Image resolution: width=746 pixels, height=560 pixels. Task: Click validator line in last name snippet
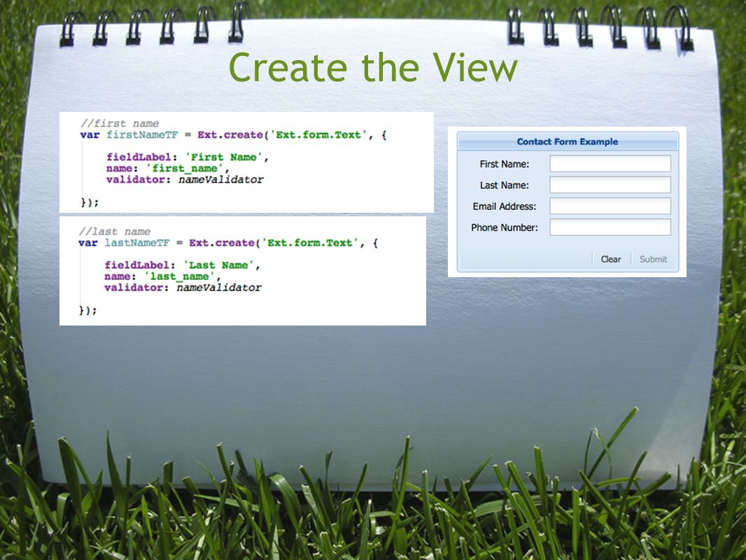tap(183, 288)
